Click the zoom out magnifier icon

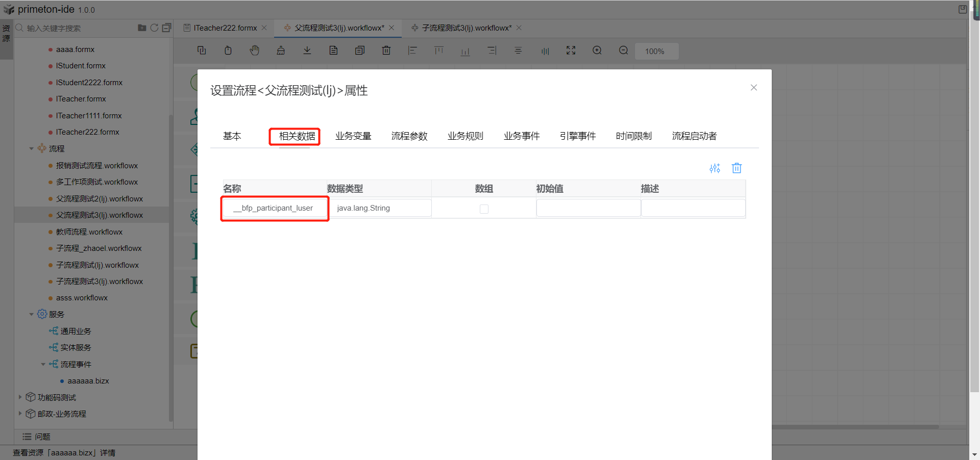[623, 50]
